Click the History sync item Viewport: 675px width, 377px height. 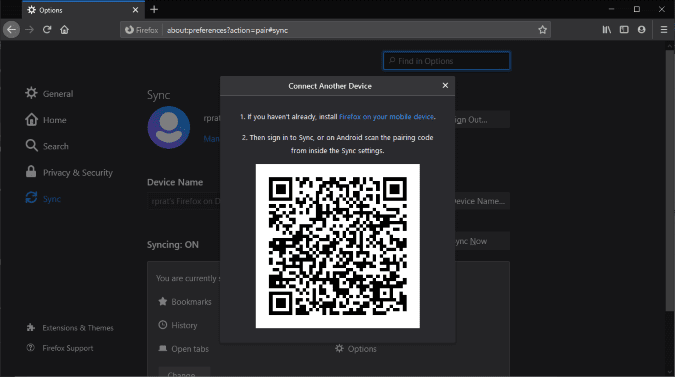pyautogui.click(x=178, y=325)
